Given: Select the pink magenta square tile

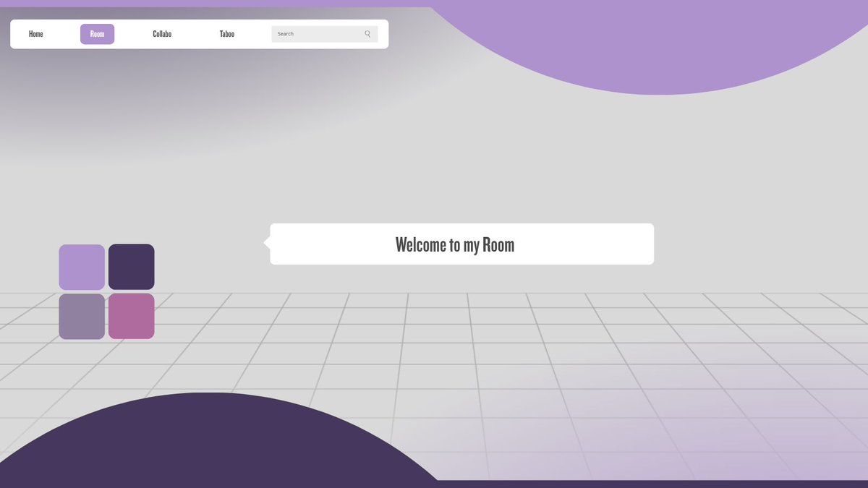Looking at the screenshot, I should [x=132, y=316].
